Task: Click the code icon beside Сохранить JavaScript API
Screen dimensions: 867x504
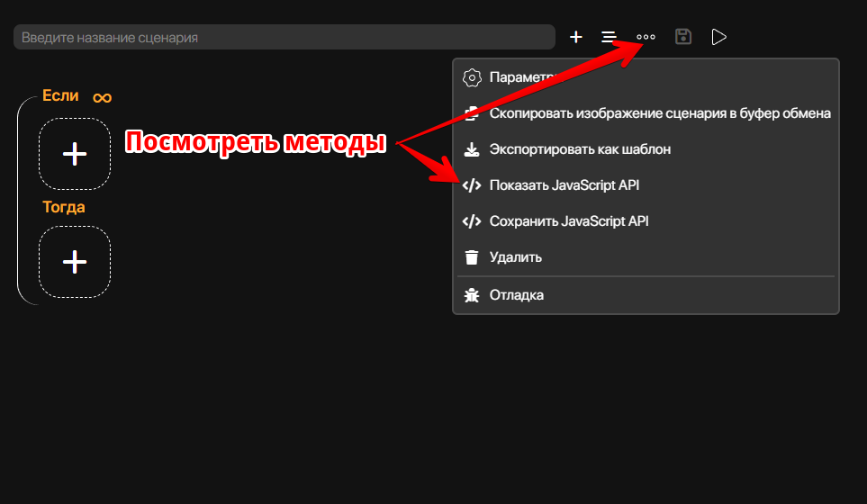Action: (x=472, y=221)
